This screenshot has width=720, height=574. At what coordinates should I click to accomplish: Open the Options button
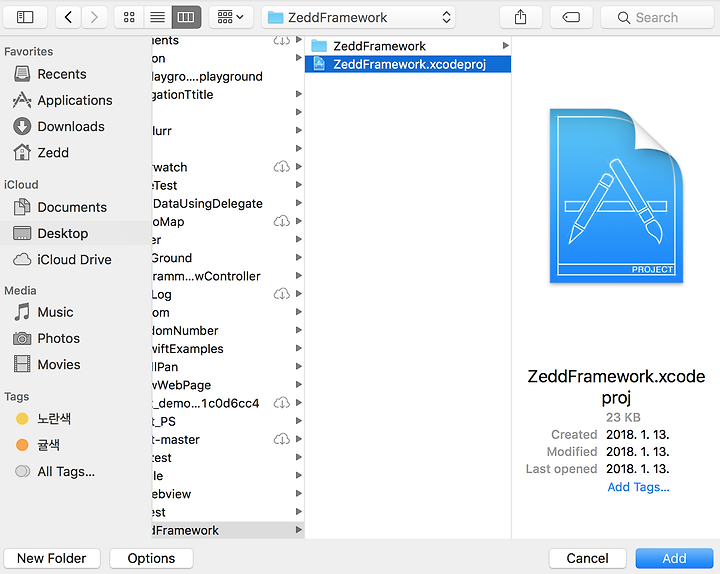point(152,558)
